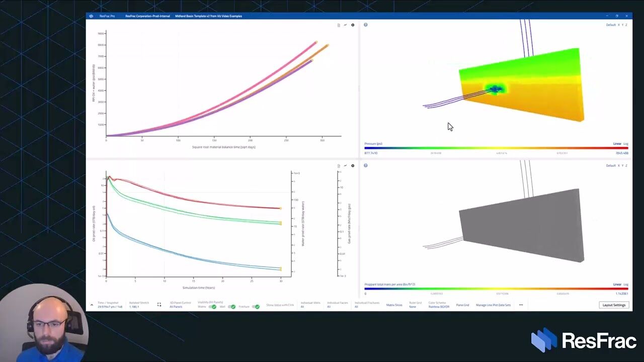644x362 pixels.
Task: Open settings gear on top plot panel
Action: (x=353, y=25)
